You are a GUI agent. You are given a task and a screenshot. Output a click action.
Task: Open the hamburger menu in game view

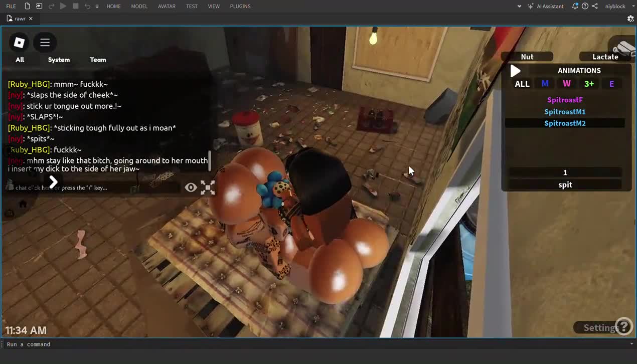(x=45, y=43)
